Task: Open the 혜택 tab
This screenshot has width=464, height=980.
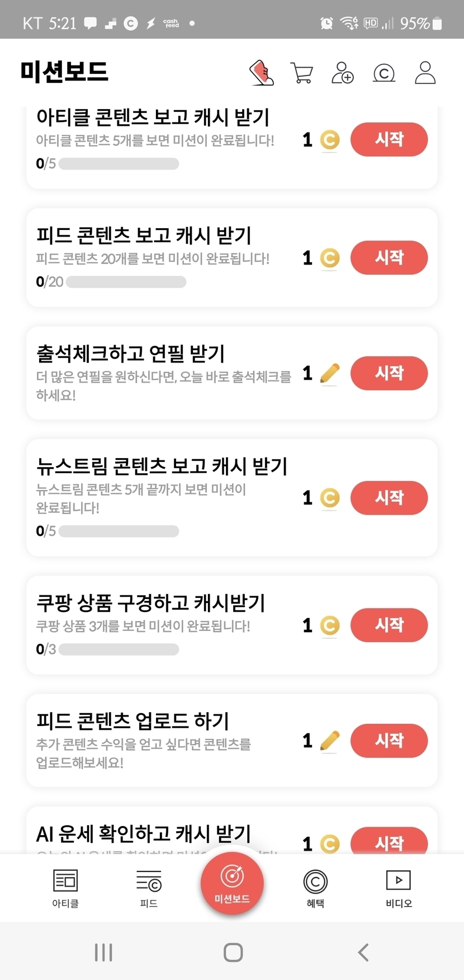Action: tap(315, 888)
